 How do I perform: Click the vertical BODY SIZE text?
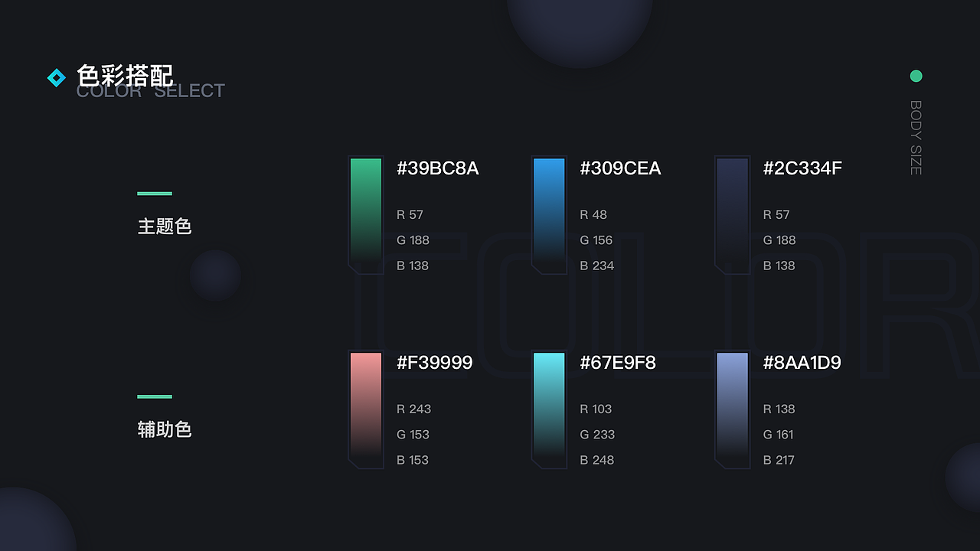tap(916, 138)
